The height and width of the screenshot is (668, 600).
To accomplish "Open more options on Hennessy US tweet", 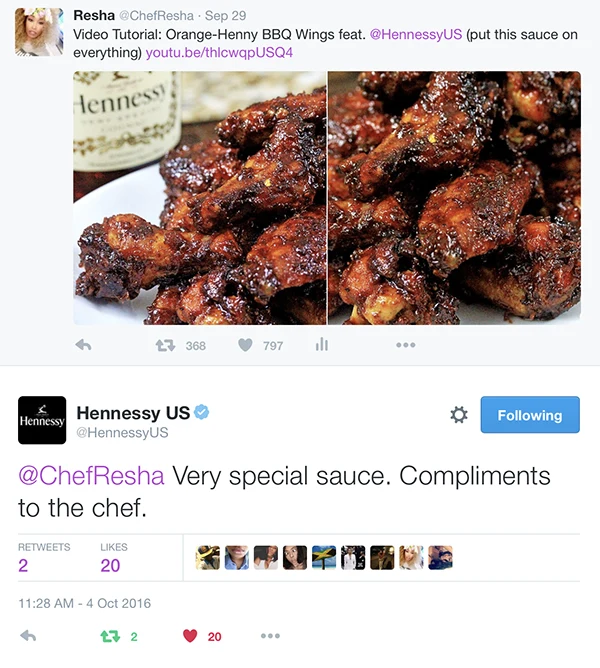I will pyautogui.click(x=270, y=636).
